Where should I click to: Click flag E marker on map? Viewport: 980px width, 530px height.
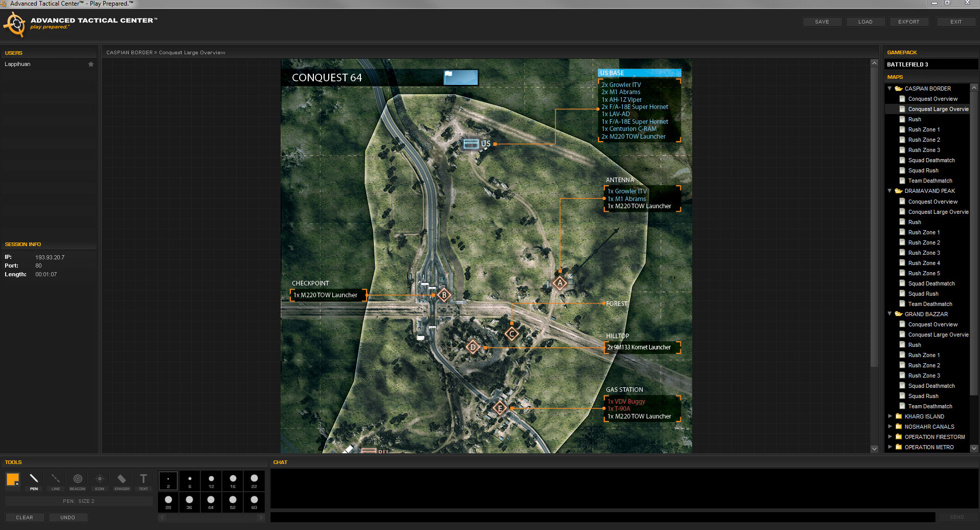click(500, 408)
